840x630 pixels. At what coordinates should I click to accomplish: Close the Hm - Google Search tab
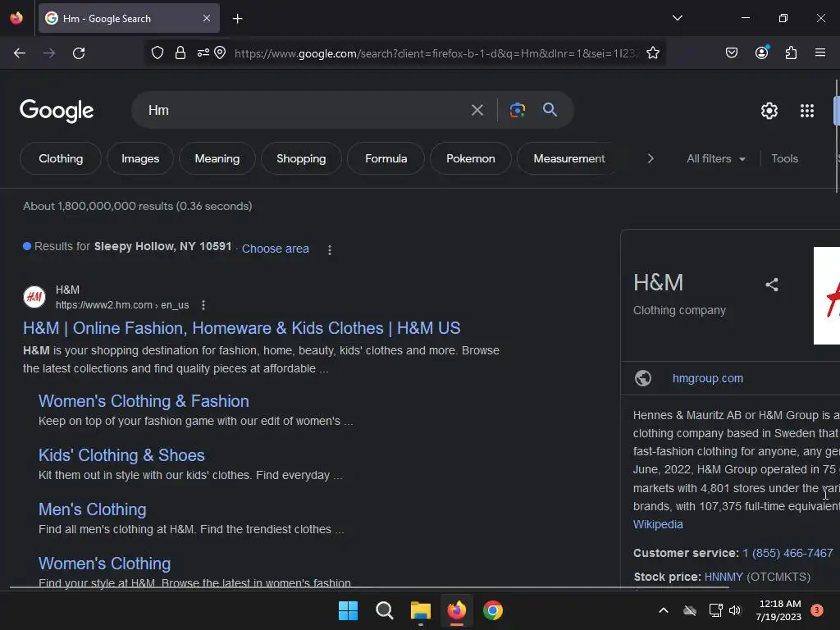(x=207, y=18)
